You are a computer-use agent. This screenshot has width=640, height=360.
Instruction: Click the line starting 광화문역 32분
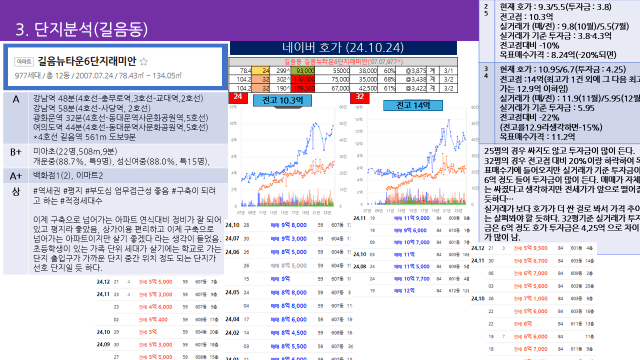click(x=120, y=118)
